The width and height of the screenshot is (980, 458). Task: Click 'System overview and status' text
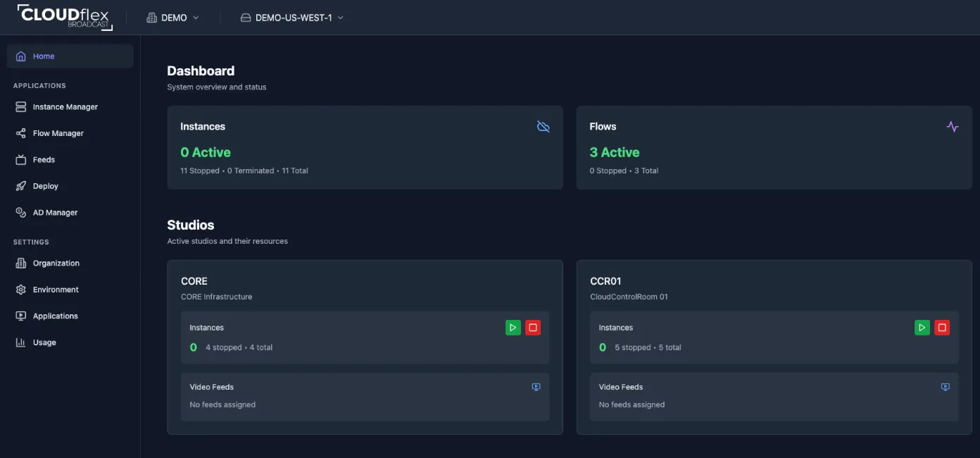[x=217, y=87]
